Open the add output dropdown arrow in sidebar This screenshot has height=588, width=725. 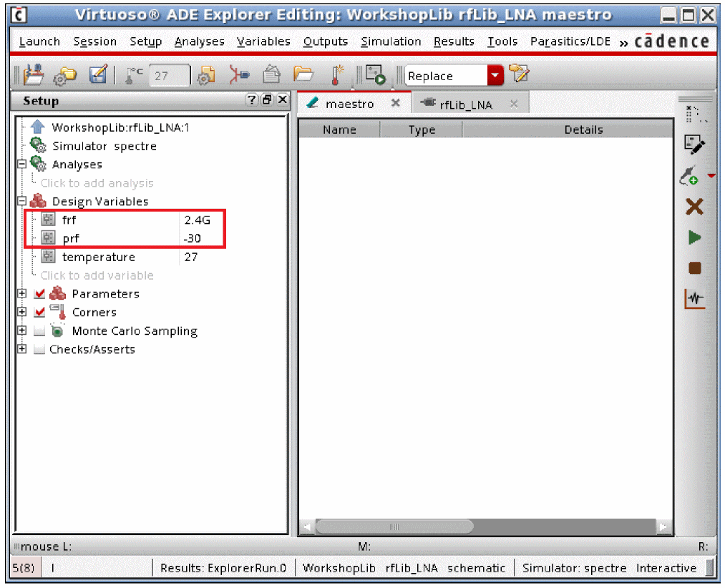point(711,176)
